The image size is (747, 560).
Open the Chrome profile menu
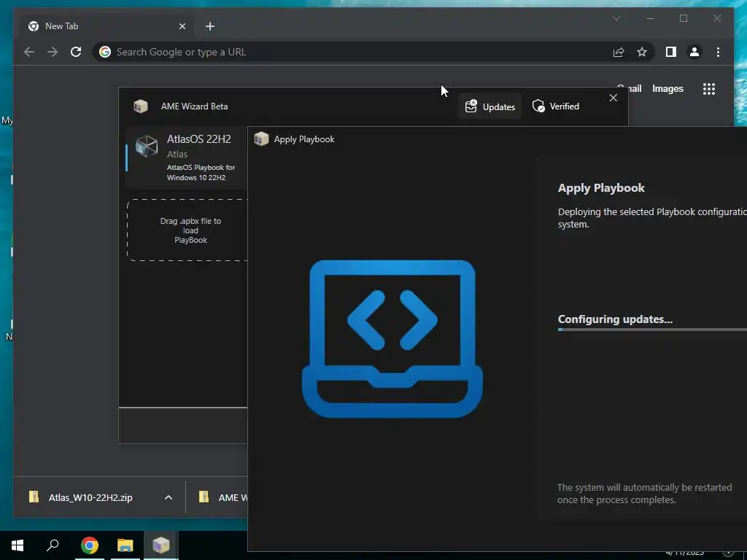[694, 52]
